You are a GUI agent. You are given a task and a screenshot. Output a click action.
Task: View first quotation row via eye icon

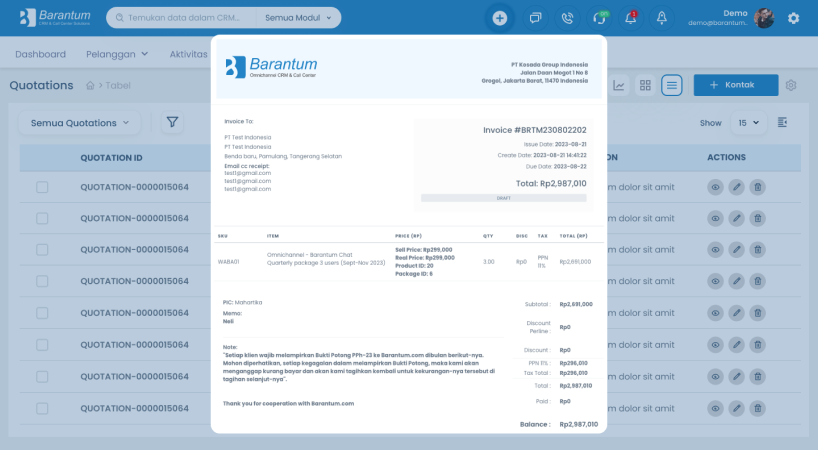[x=715, y=187]
